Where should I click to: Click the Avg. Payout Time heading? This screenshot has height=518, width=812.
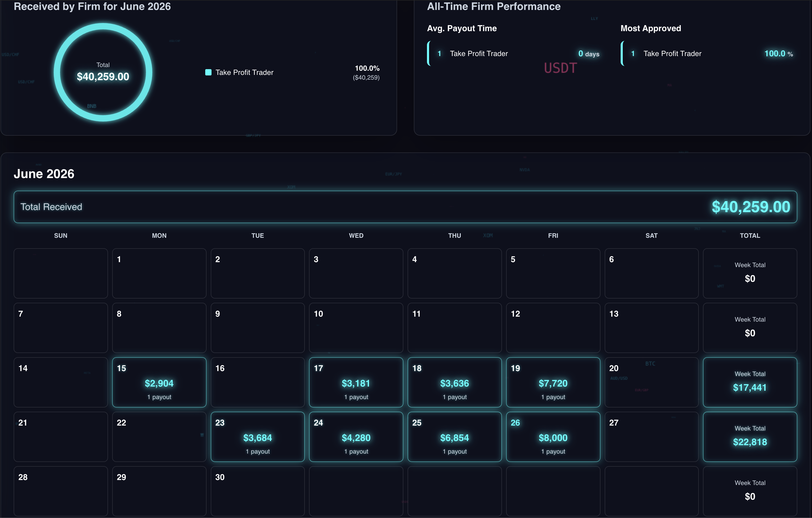point(462,28)
